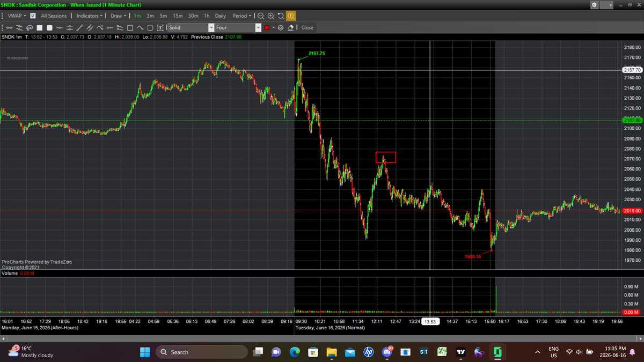Open drawing settings gear beside the red swatch
644x362 pixels.
click(281, 27)
